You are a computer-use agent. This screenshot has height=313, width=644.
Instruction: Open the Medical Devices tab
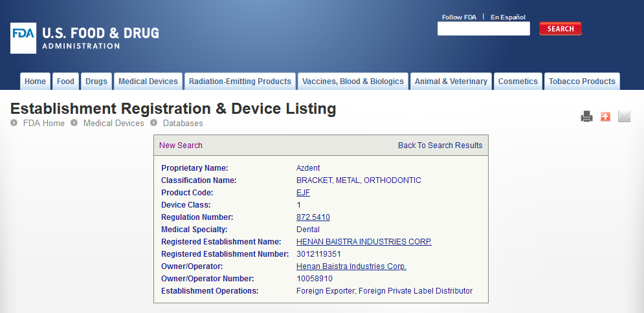tap(148, 81)
